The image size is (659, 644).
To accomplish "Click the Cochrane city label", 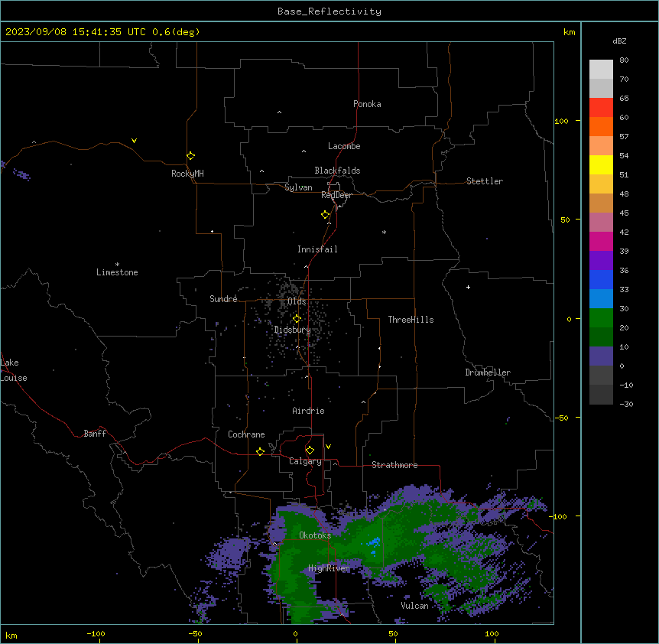I will [x=246, y=434].
